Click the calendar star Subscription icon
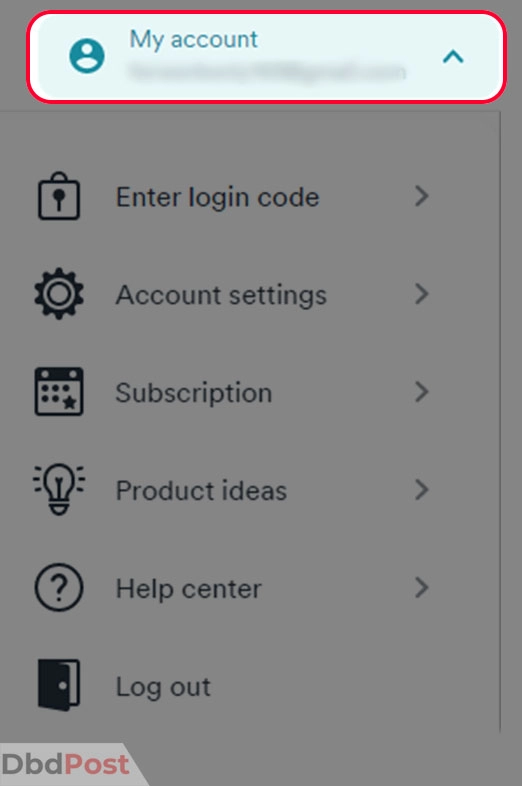Viewport: 522px width, 786px height. [59, 391]
